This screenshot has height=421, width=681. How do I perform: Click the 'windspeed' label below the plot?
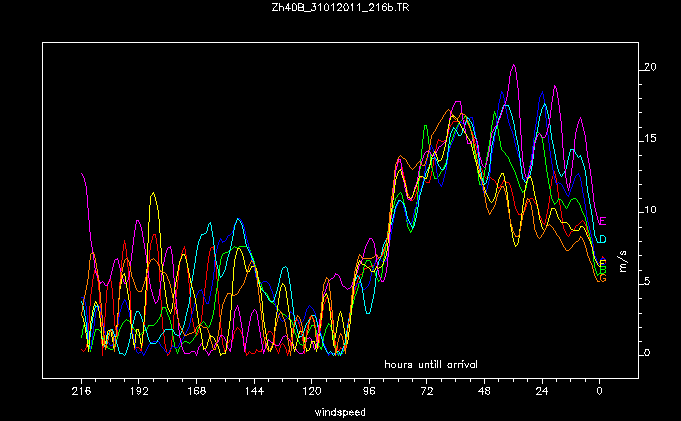point(340,411)
